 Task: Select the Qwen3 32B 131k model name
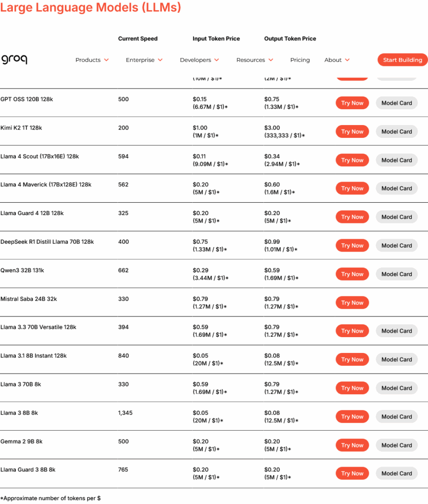point(22,271)
